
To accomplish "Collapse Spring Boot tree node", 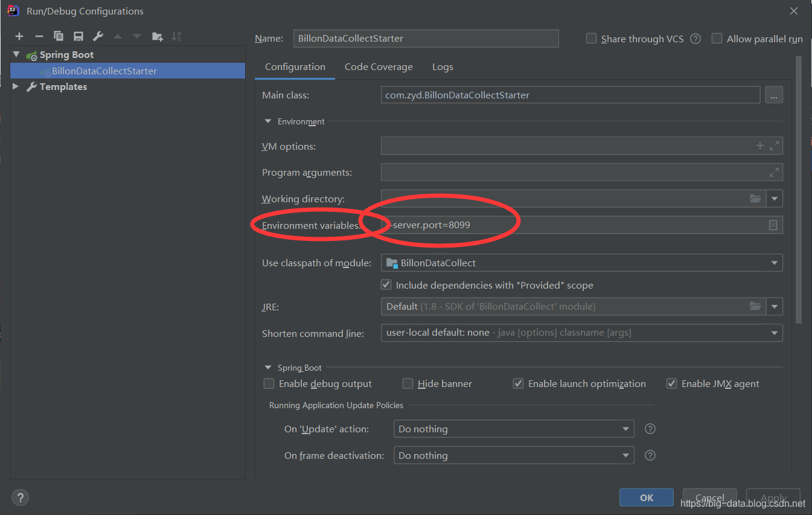I will coord(16,54).
